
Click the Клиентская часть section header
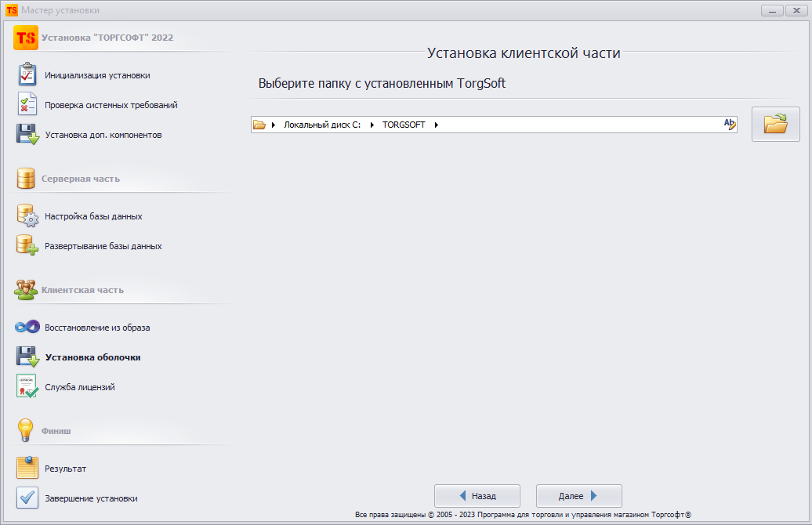coord(82,290)
